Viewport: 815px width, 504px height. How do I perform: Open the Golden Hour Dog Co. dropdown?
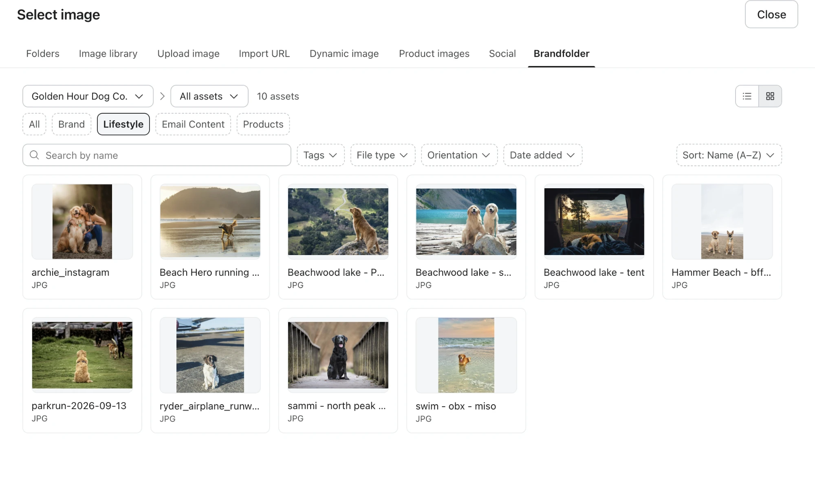click(x=88, y=96)
